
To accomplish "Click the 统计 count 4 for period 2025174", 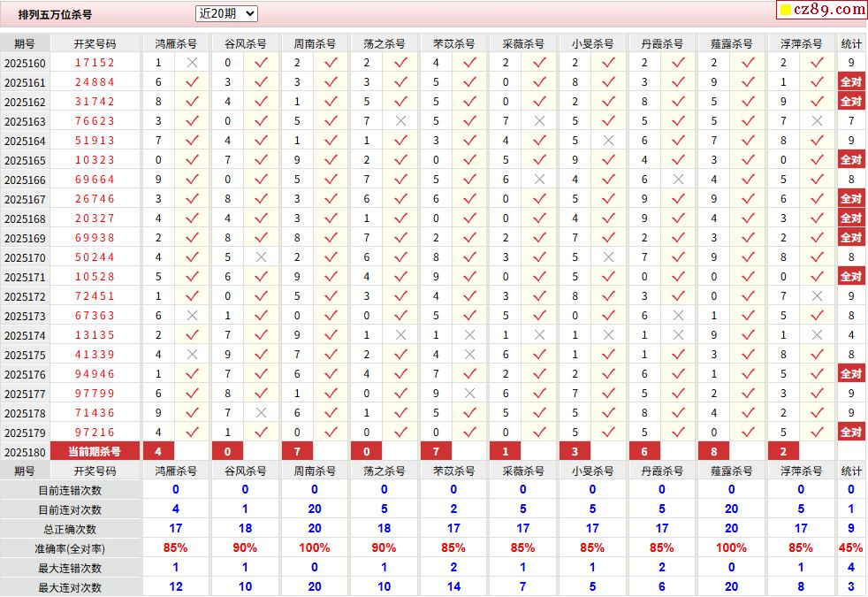I will click(x=851, y=335).
